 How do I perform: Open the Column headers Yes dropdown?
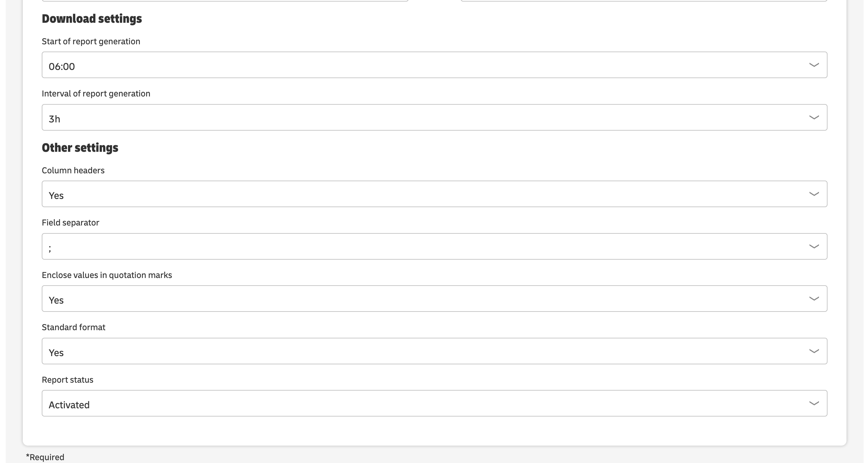point(434,194)
